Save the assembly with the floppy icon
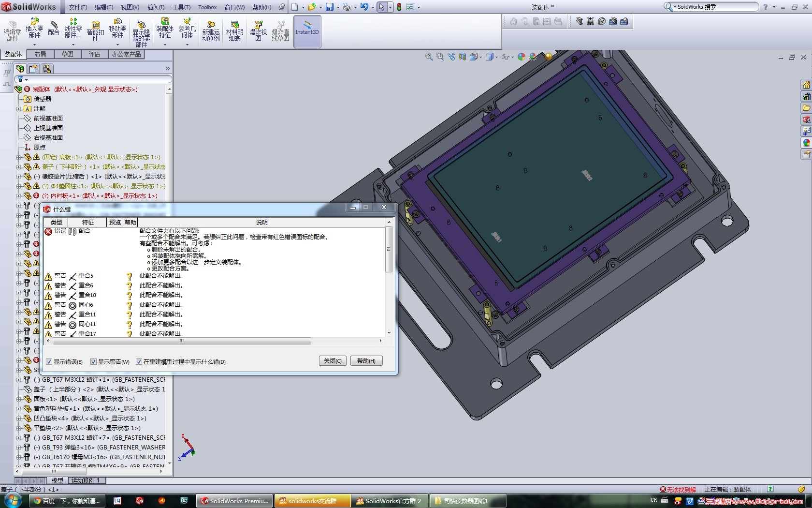 [329, 7]
